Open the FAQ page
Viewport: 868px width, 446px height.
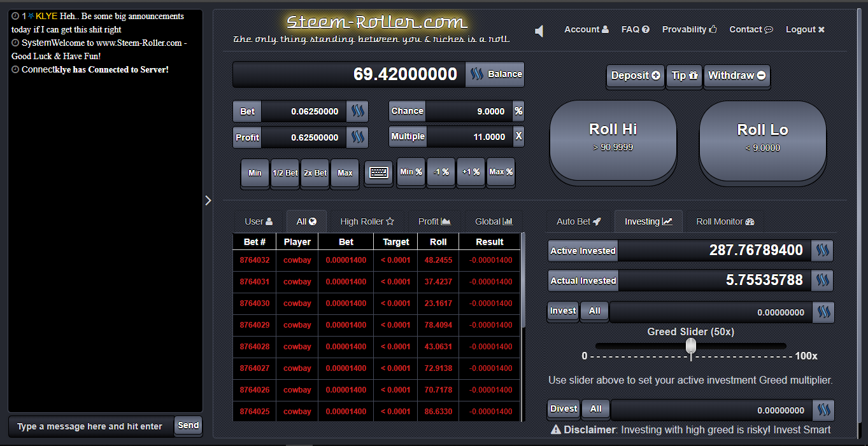pos(636,29)
